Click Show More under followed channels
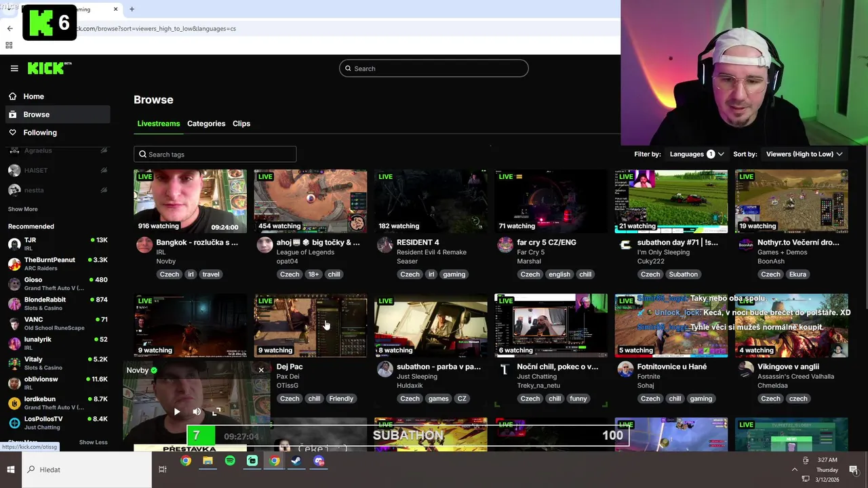The width and height of the screenshot is (868, 488). tap(23, 209)
